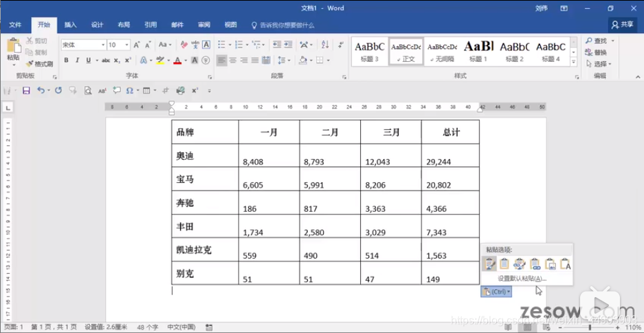Screen dimensions: 644x333
Task: Click the Undo arrow icon
Action: (41, 90)
